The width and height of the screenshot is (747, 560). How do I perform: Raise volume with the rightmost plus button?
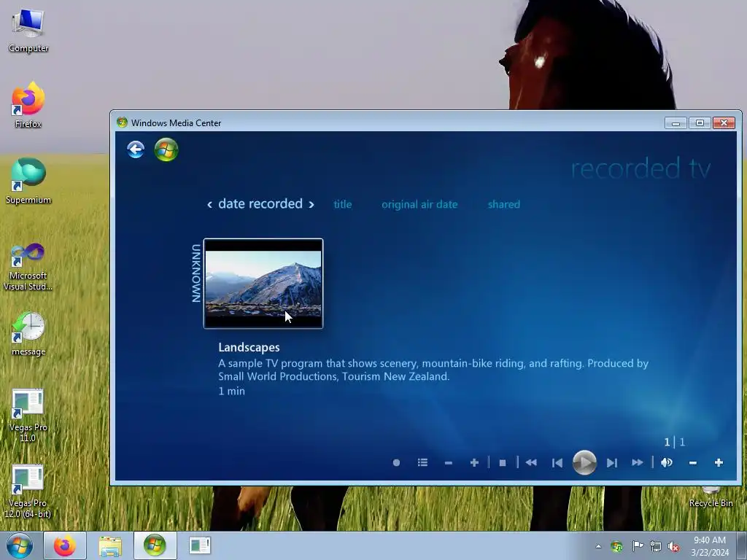719,462
